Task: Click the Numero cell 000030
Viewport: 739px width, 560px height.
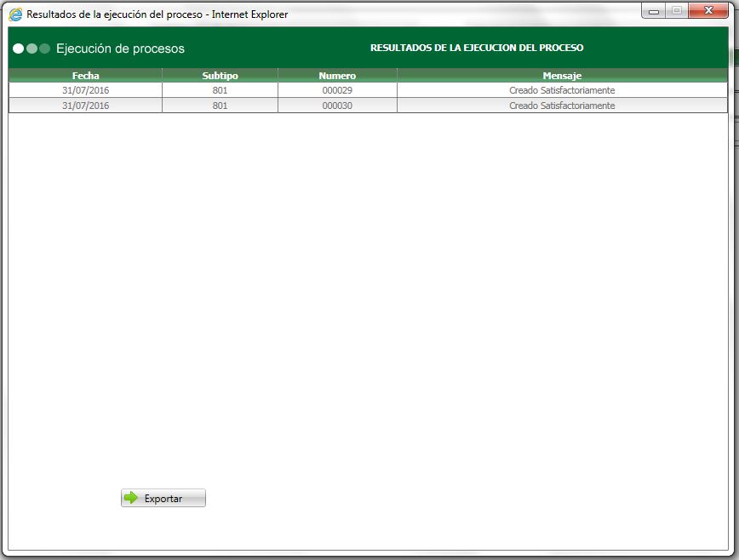Action: pyautogui.click(x=337, y=106)
